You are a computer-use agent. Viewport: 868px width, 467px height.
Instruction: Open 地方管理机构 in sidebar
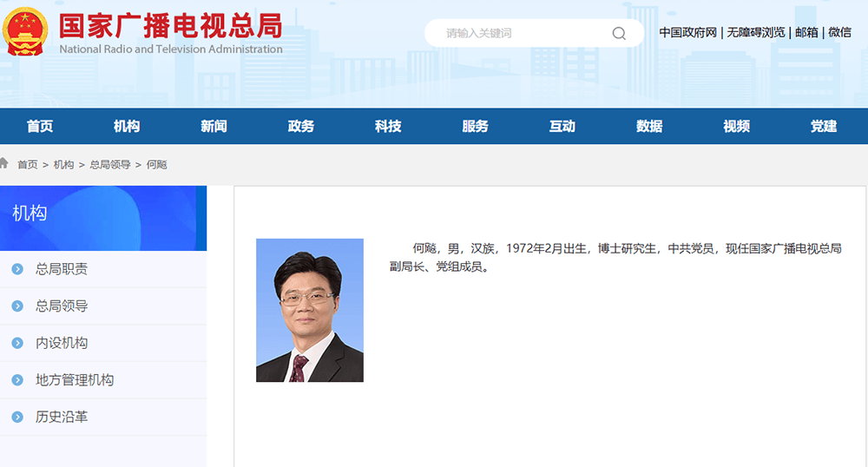tap(75, 380)
